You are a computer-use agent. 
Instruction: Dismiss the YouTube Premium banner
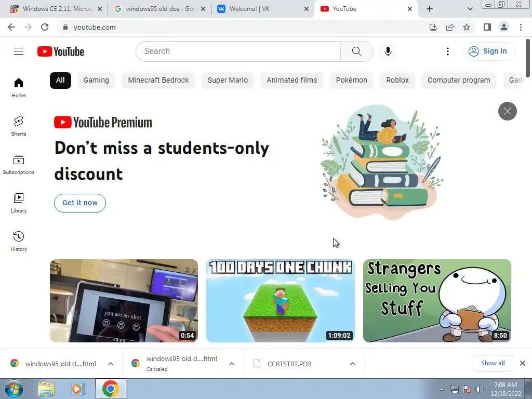click(507, 111)
